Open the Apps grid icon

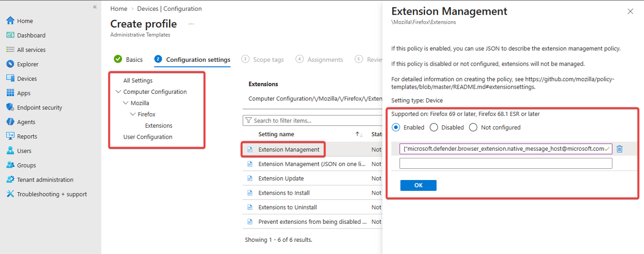point(10,93)
